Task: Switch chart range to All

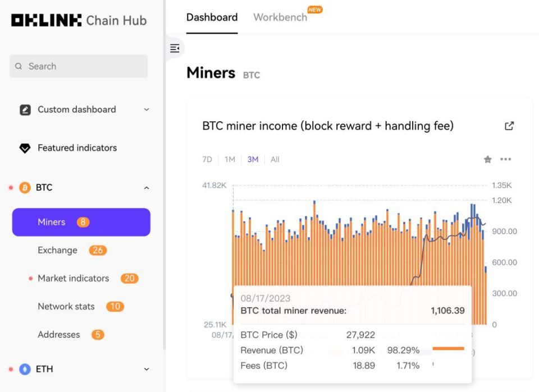Action: pyautogui.click(x=275, y=159)
